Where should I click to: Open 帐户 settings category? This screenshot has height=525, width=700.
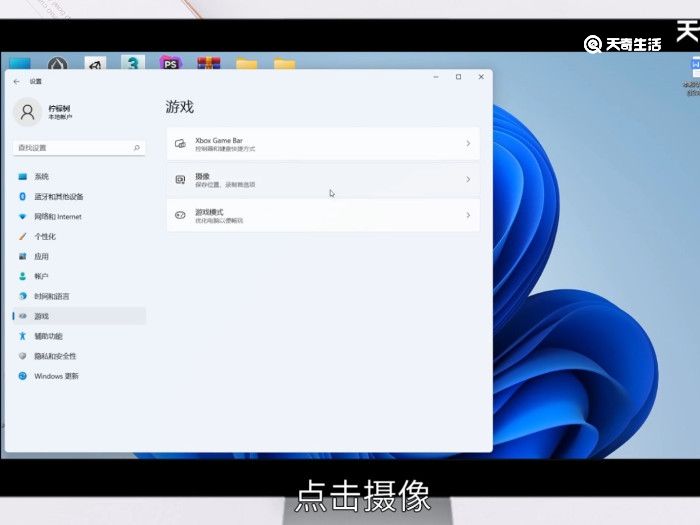point(79,276)
